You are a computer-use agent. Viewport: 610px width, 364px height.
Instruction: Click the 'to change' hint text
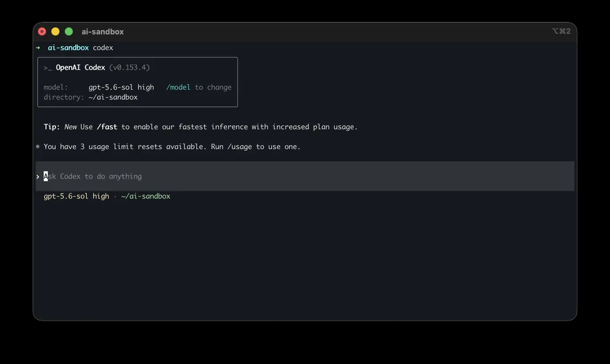pos(213,87)
